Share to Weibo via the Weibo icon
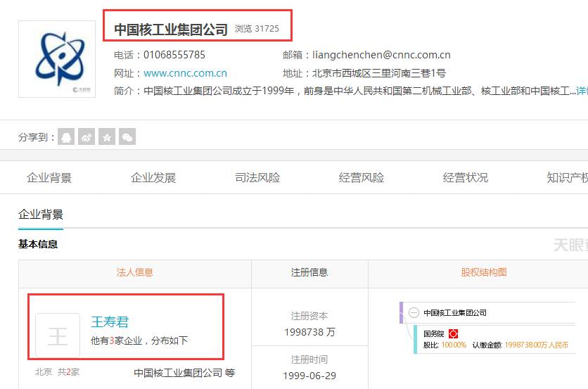 tap(87, 137)
